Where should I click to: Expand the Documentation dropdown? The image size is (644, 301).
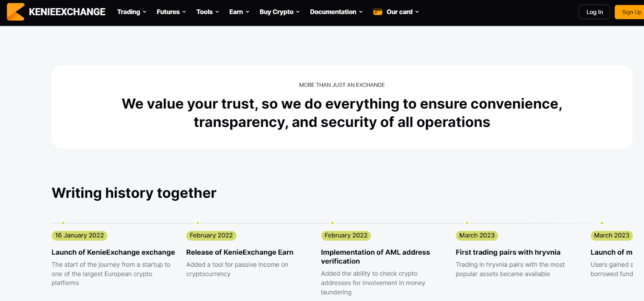tap(336, 12)
